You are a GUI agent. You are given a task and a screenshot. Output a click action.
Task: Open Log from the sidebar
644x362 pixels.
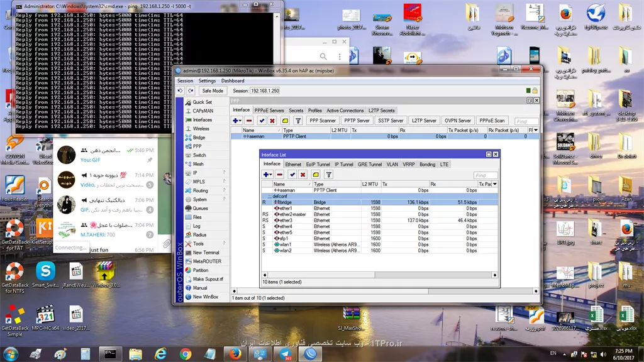coord(196,226)
